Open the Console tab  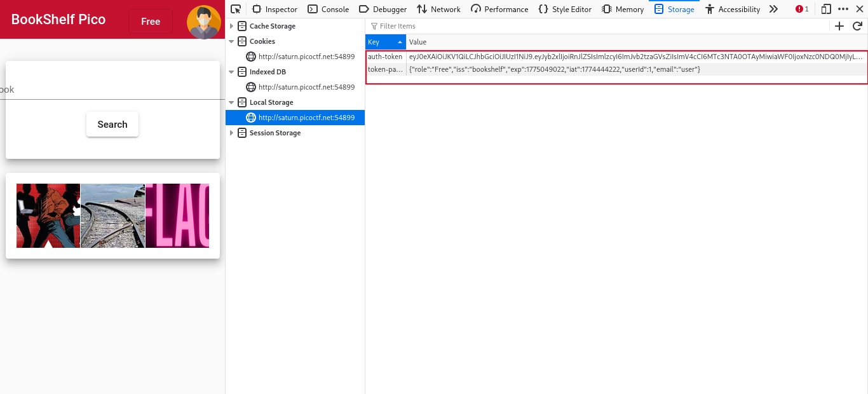point(328,9)
